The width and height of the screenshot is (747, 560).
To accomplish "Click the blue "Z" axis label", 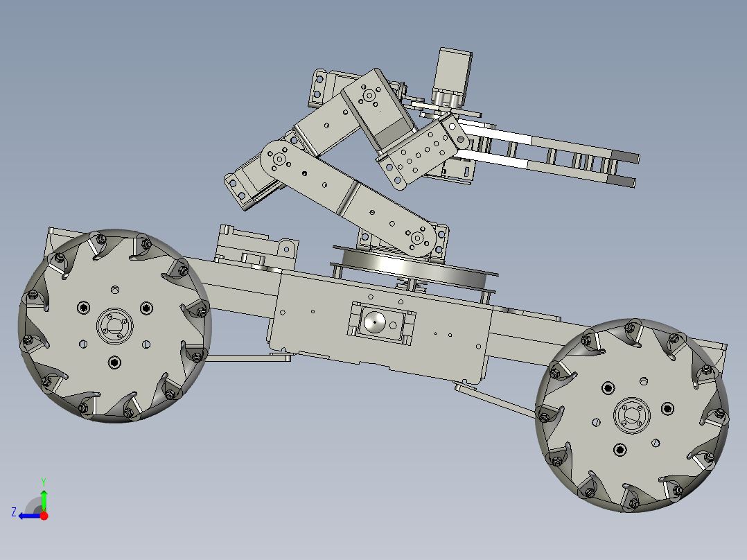I will (x=14, y=512).
